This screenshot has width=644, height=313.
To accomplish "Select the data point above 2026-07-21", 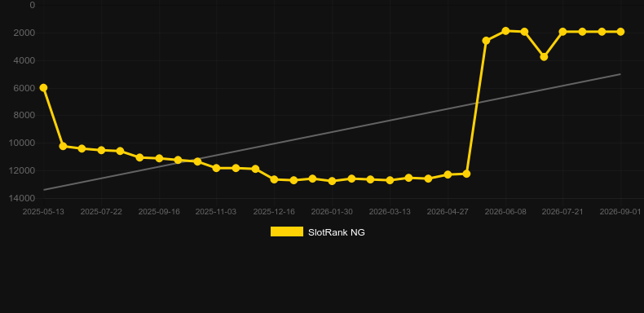I will click(x=562, y=32).
